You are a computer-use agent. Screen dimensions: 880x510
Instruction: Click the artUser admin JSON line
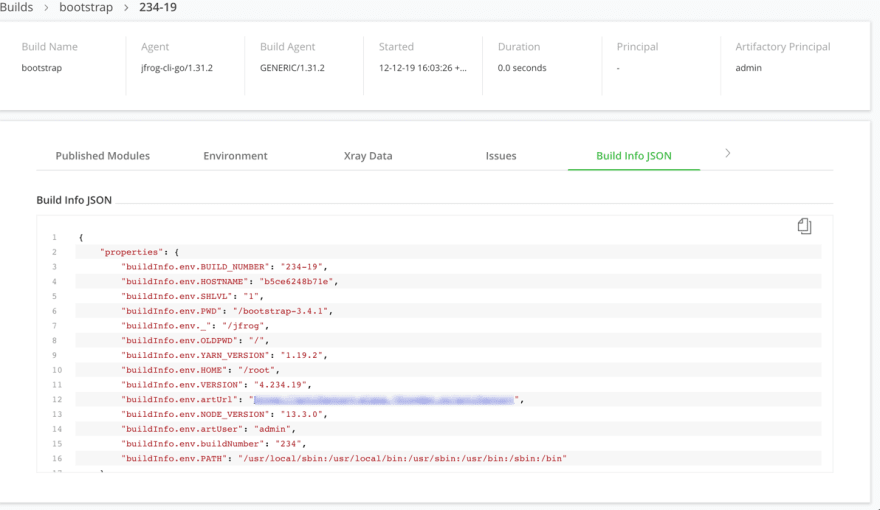click(448, 429)
